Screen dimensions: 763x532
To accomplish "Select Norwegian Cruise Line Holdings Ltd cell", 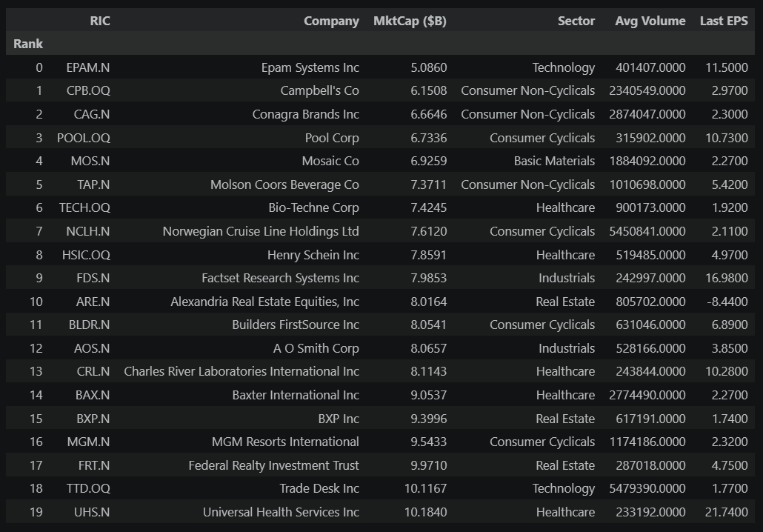I will (261, 231).
